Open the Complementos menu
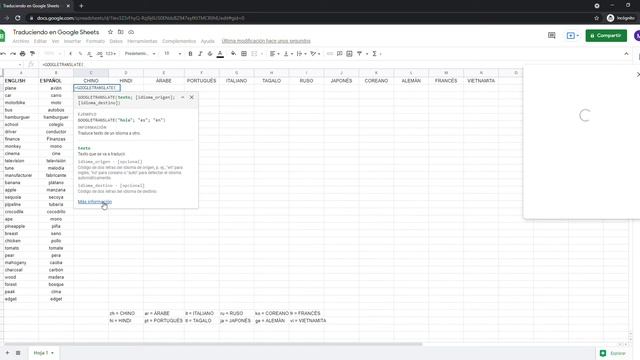The image size is (640, 360). 179,41
